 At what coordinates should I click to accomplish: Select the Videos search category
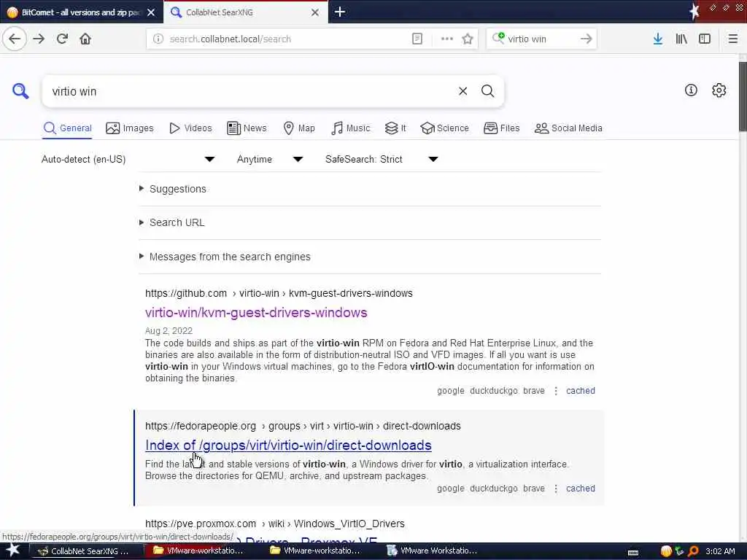click(190, 128)
